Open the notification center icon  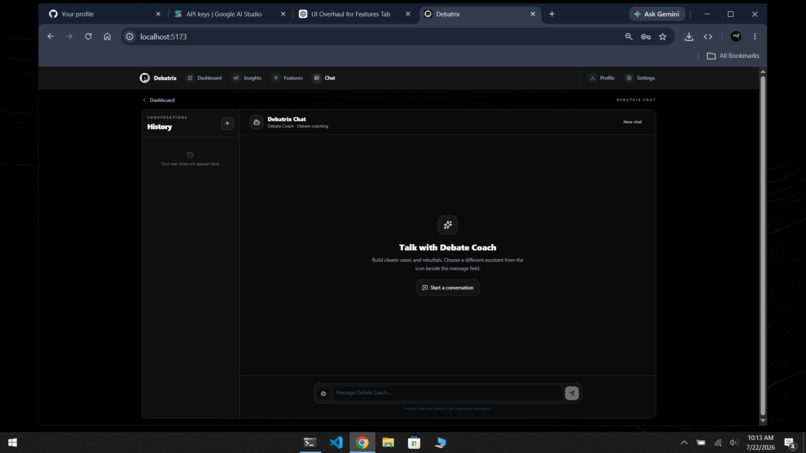[x=790, y=443]
